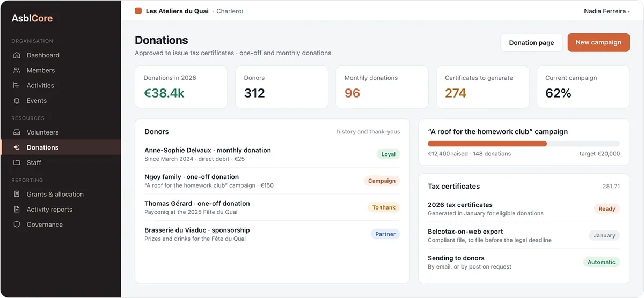This screenshot has width=644, height=298.
Task: Open Certificates to generate 274 card
Action: tap(482, 87)
